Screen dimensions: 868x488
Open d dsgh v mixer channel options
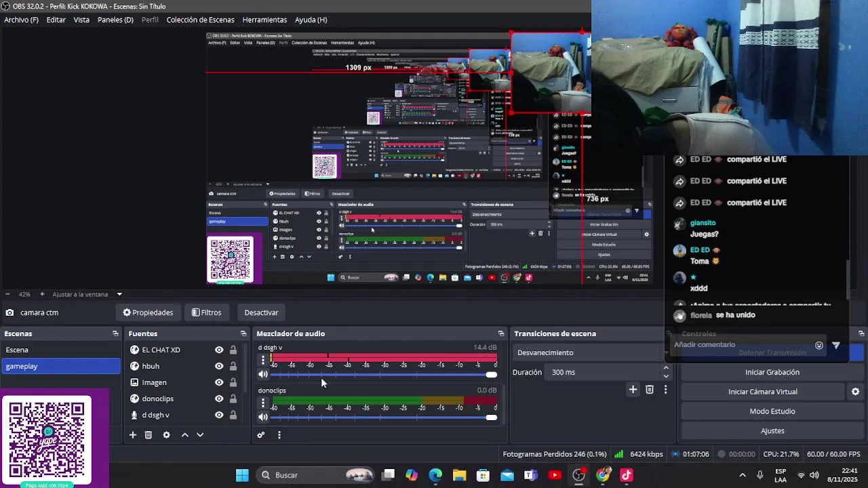pyautogui.click(x=263, y=360)
